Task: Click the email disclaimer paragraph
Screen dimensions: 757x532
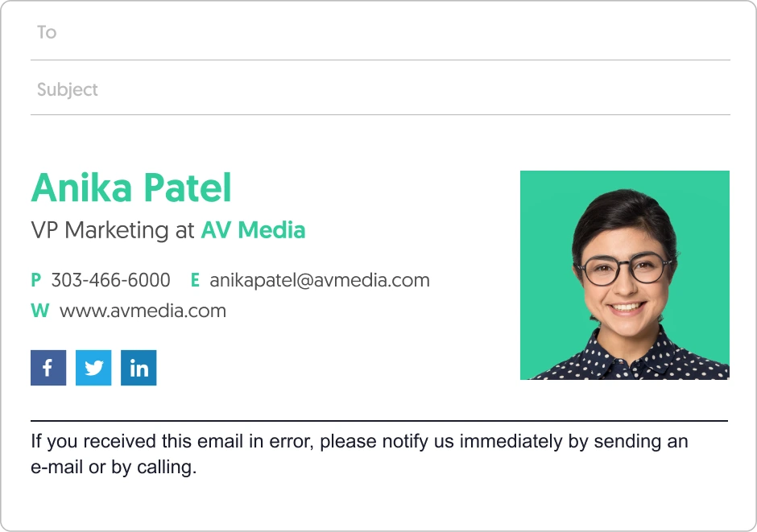Action: tap(358, 442)
